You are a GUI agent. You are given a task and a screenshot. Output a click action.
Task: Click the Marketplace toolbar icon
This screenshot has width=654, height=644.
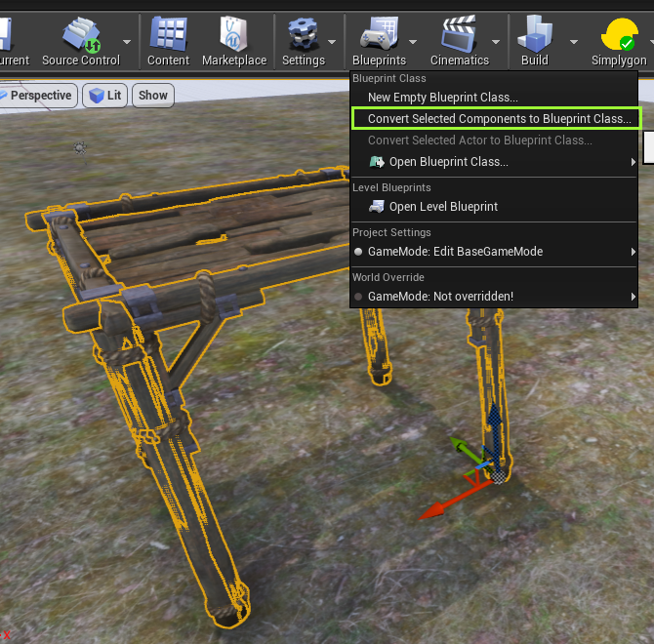tap(234, 35)
